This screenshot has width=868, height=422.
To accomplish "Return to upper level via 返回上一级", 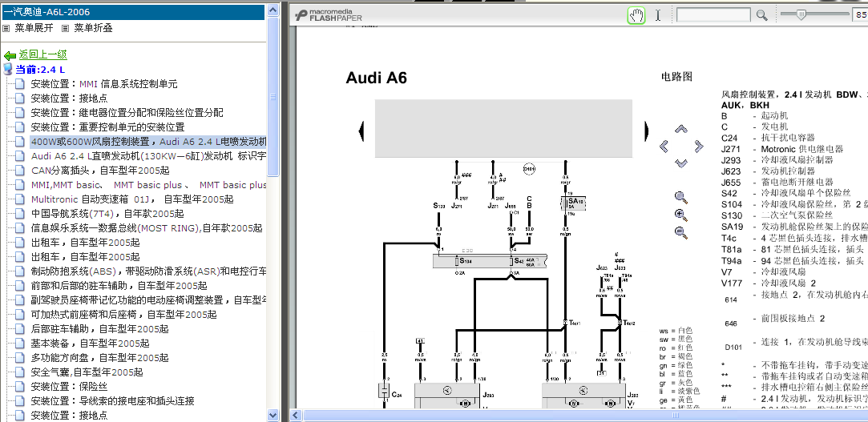I will pos(43,54).
